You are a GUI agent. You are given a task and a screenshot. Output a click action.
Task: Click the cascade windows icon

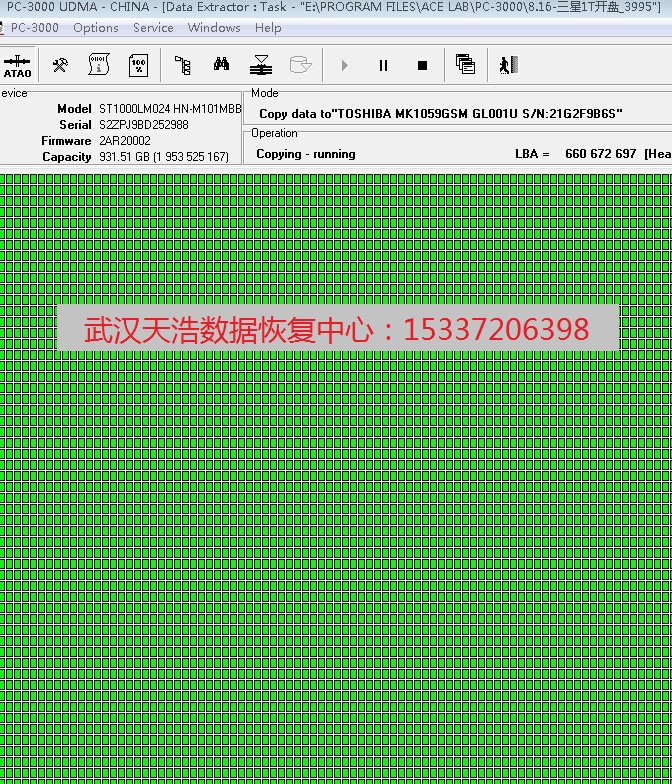pyautogui.click(x=465, y=65)
